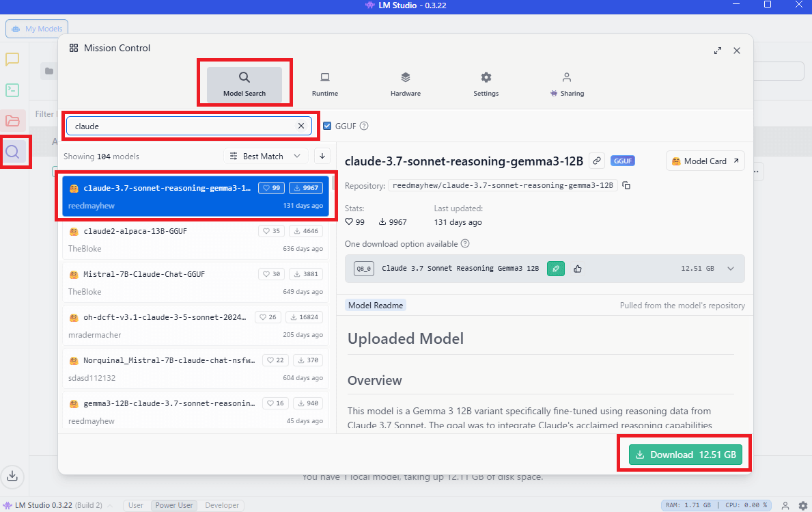Click the RAM and CPU usage indicator
812x512 pixels.
(x=716, y=505)
